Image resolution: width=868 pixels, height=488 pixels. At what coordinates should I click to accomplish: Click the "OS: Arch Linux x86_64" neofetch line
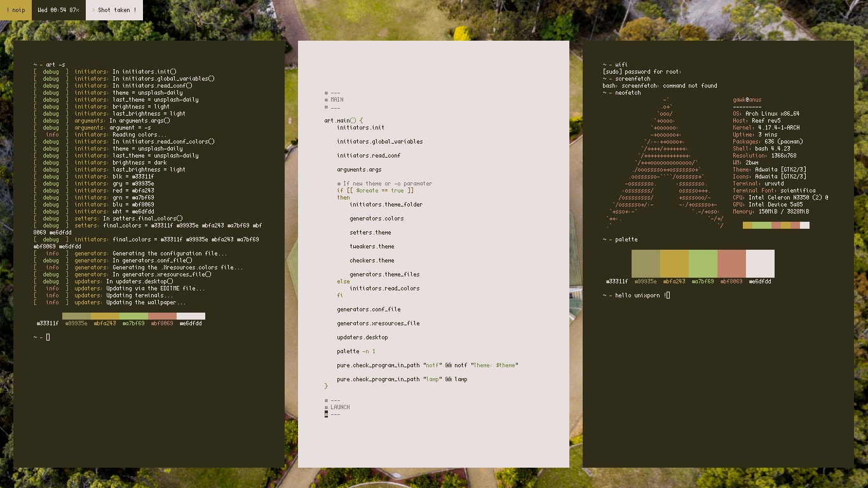coord(766,114)
